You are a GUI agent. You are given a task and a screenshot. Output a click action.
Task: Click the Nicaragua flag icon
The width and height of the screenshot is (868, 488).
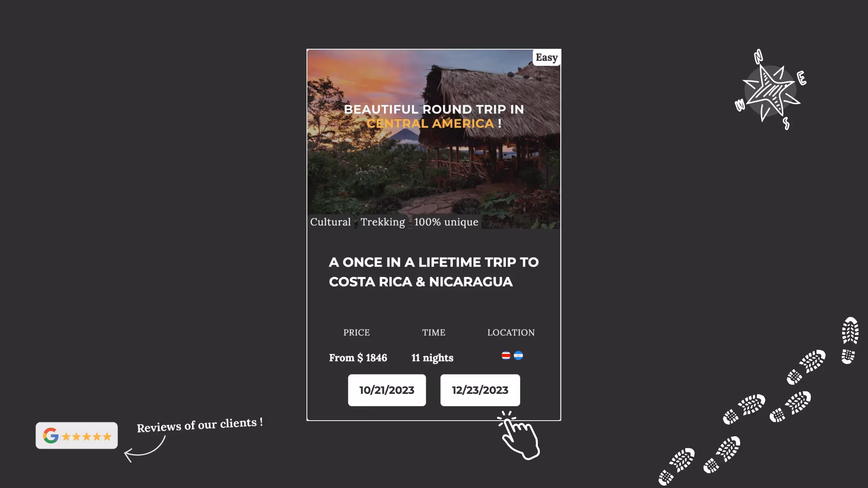(x=518, y=356)
